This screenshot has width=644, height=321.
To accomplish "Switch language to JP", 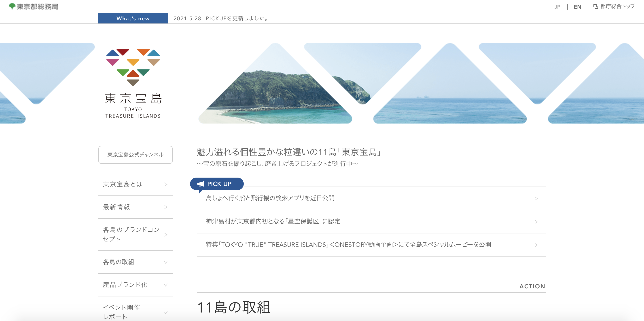I will coord(557,7).
